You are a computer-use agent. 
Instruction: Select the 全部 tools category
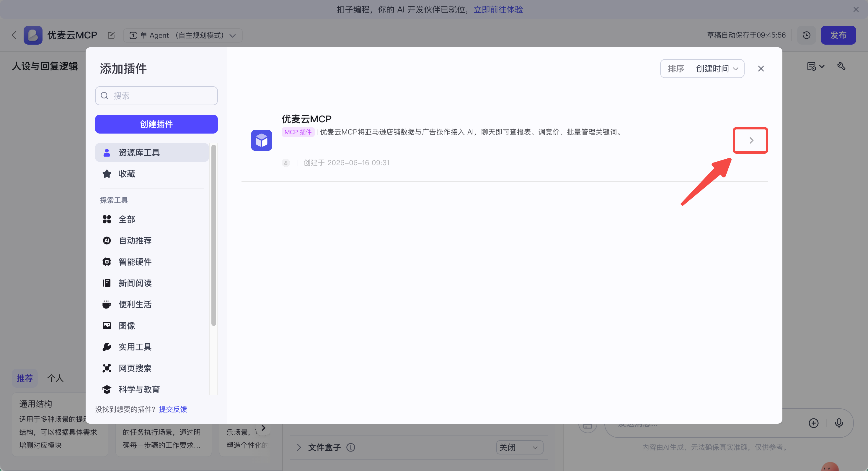pyautogui.click(x=152, y=219)
